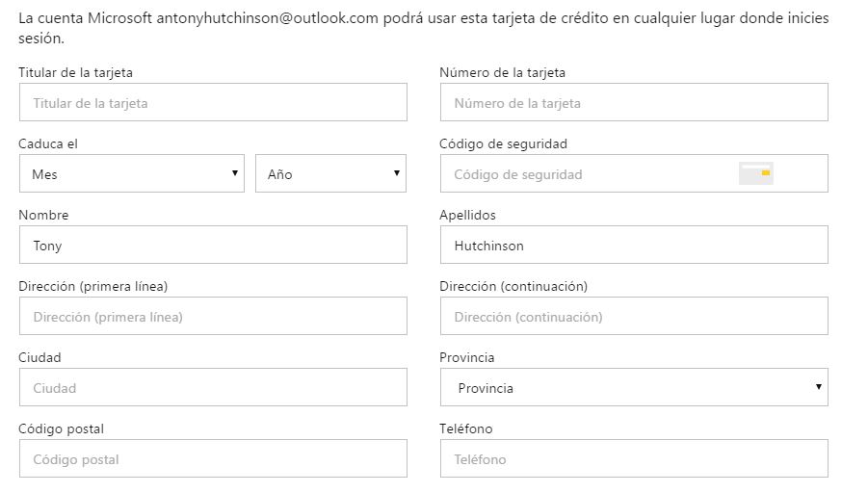This screenshot has height=493, width=868.
Task: Select the Ciudad input field
Action: 213,388
